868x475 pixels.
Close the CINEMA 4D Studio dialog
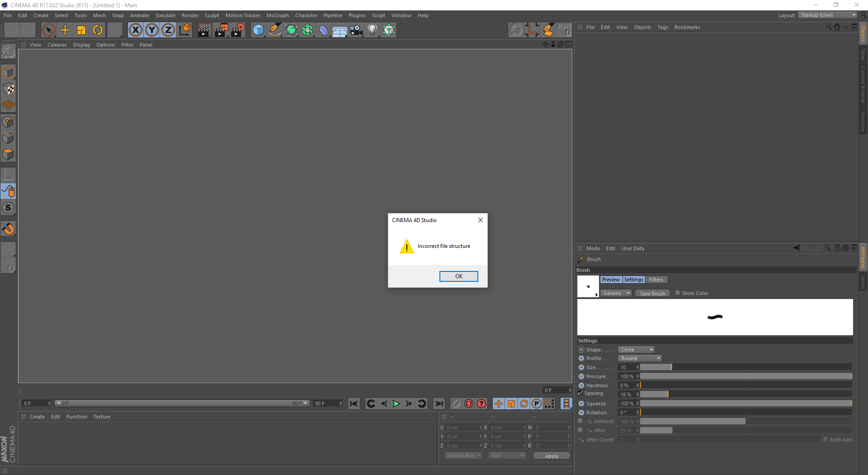(x=481, y=220)
